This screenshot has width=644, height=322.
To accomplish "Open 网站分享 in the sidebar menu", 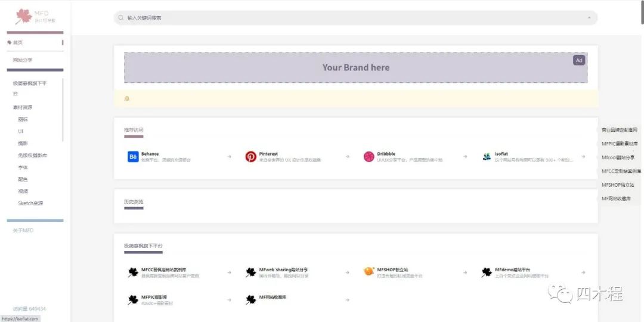I will click(23, 60).
